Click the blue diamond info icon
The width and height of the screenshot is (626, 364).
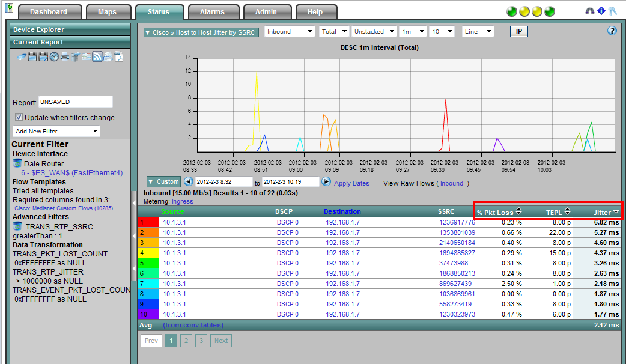click(601, 11)
